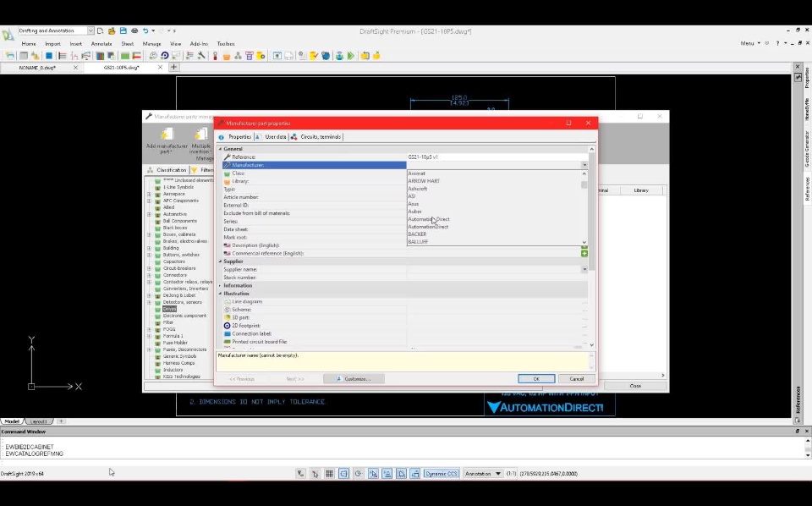Click Close button in Manufacturer parts manager
Viewport: 812px width, 506px height.
(x=635, y=386)
